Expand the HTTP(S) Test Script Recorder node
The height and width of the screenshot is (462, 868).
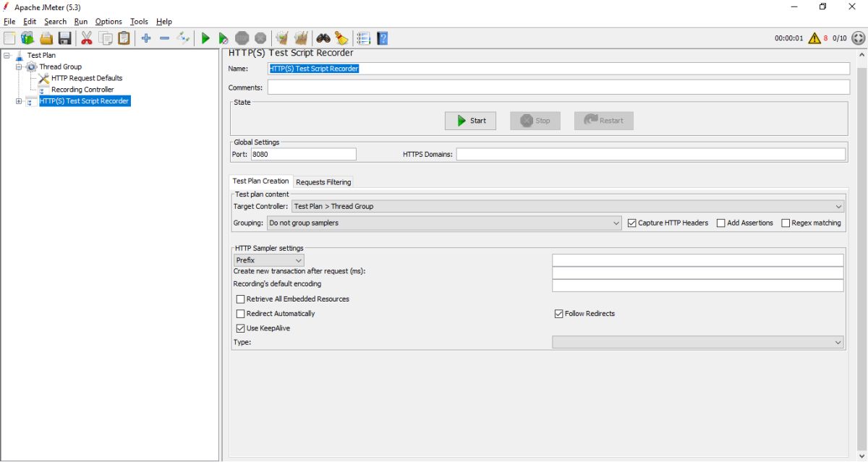(19, 101)
